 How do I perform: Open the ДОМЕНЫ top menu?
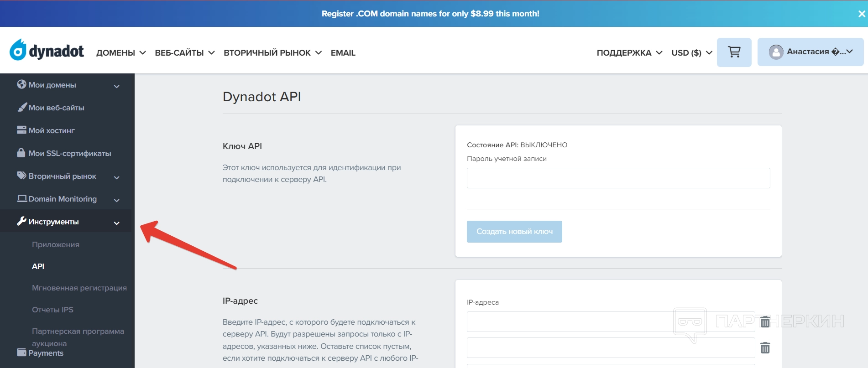[121, 53]
